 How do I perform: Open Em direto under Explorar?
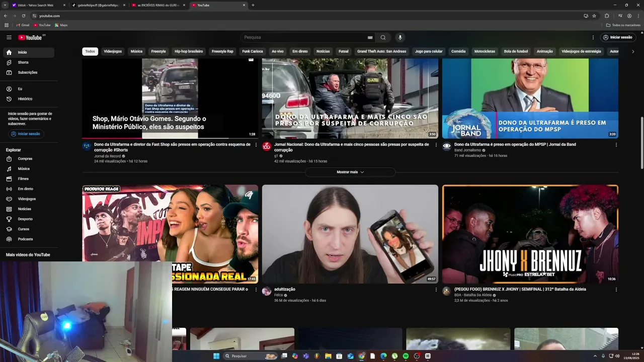pos(30,189)
